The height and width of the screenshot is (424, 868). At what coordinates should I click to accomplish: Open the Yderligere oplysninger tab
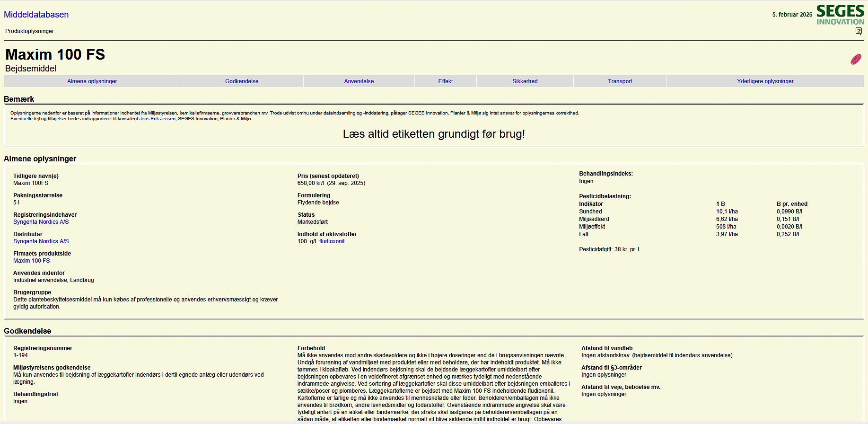click(x=765, y=81)
